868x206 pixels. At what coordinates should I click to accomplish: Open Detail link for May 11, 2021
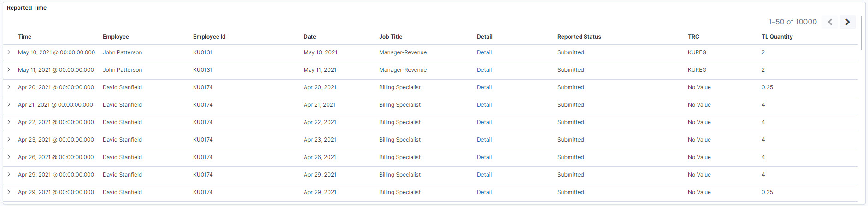click(484, 70)
